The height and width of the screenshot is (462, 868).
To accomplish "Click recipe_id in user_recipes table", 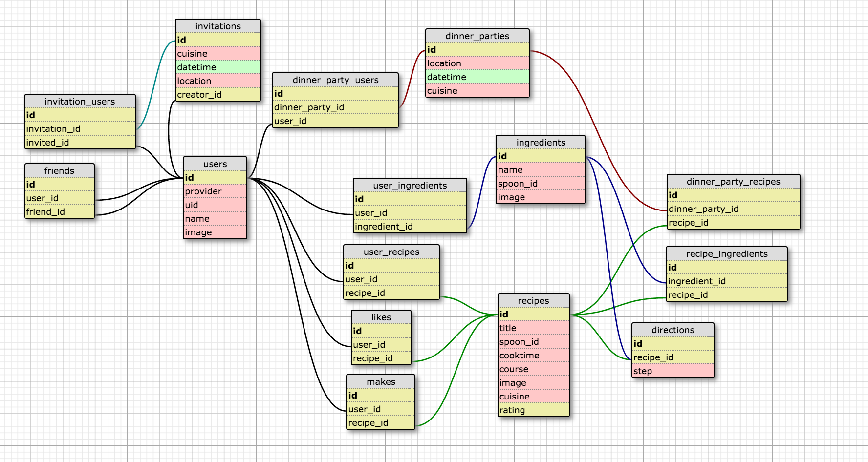I will [x=391, y=293].
